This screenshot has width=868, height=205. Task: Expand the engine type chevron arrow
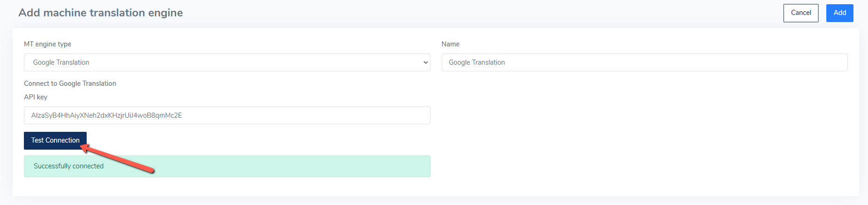point(425,62)
